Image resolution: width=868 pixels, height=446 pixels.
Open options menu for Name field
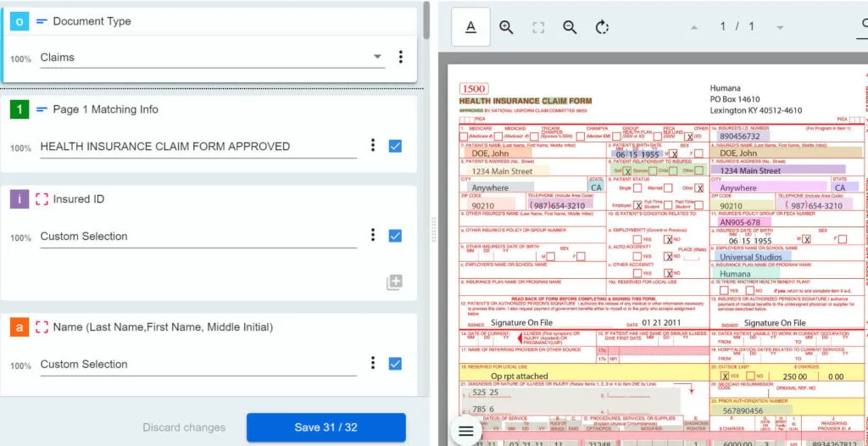pyautogui.click(x=373, y=363)
